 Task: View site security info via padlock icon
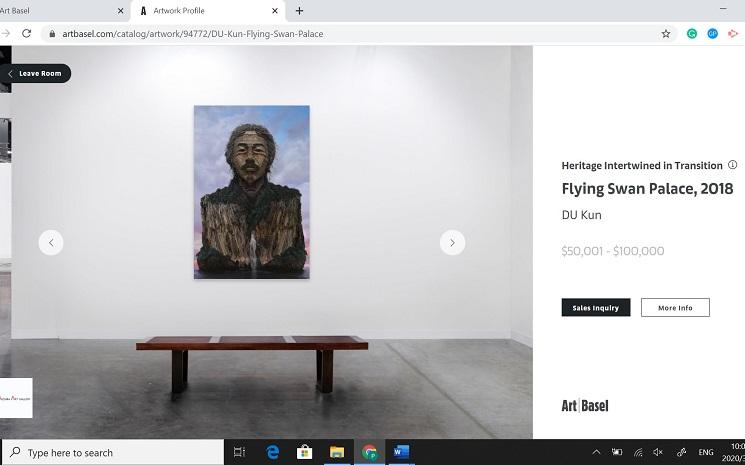(52, 34)
